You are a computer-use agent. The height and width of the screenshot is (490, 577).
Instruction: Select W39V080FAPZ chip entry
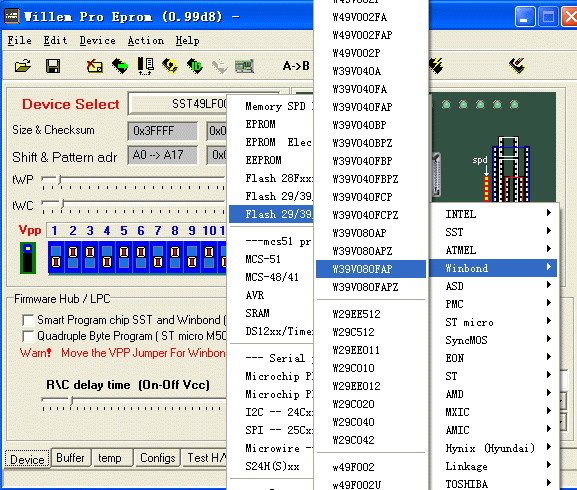click(371, 287)
